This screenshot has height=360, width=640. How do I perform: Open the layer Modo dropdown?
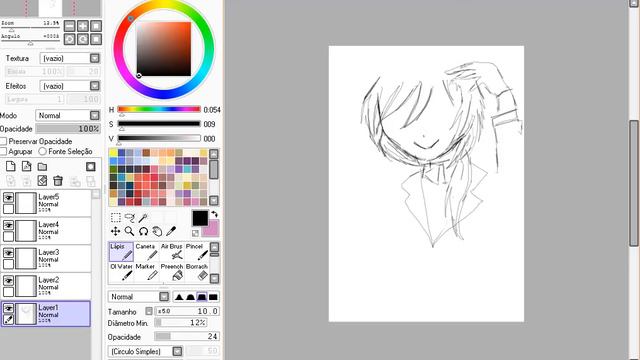click(x=95, y=116)
